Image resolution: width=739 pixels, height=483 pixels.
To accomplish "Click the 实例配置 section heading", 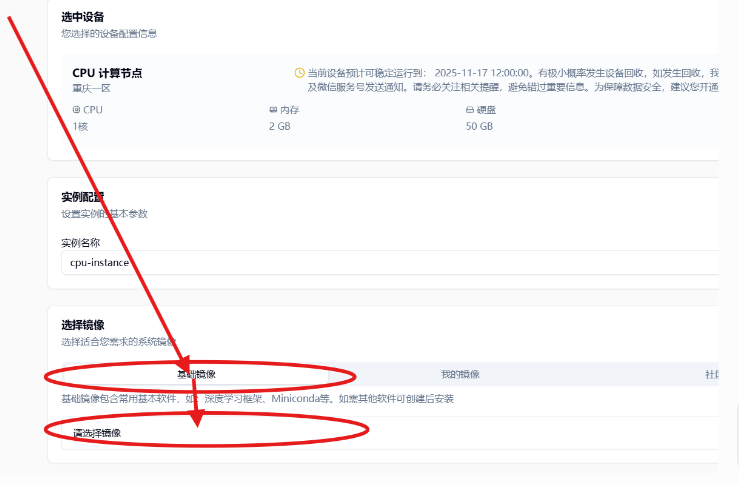I will pos(83,197).
